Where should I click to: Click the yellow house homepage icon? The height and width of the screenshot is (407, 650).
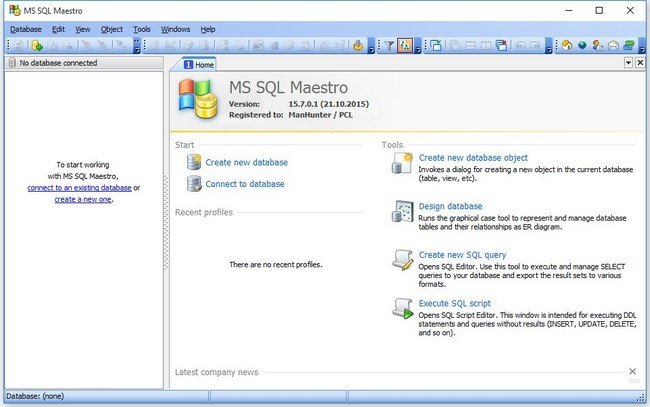click(567, 46)
